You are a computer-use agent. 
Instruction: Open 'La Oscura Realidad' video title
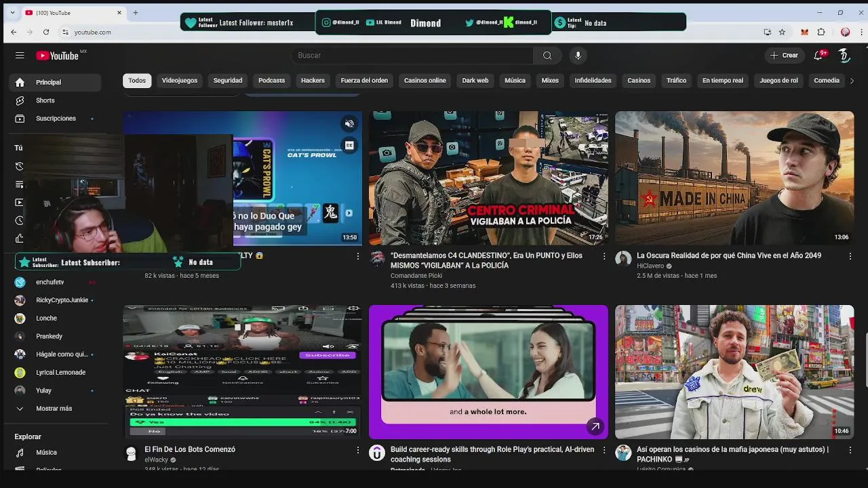tap(729, 256)
